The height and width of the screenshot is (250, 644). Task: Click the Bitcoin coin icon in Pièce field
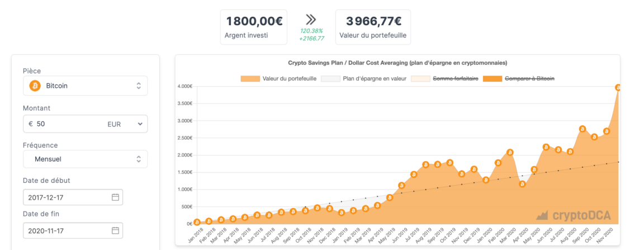35,86
